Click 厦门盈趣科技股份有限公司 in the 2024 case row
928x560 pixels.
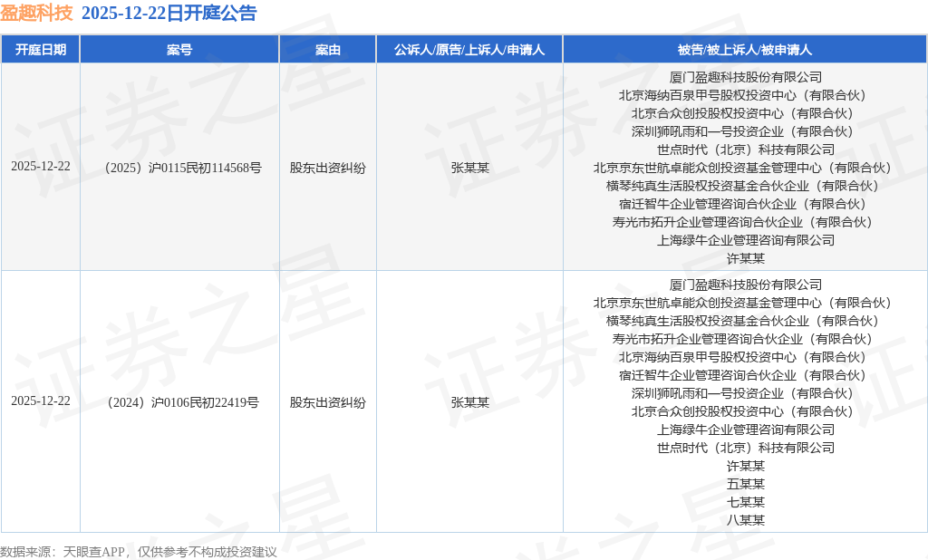[x=745, y=285]
